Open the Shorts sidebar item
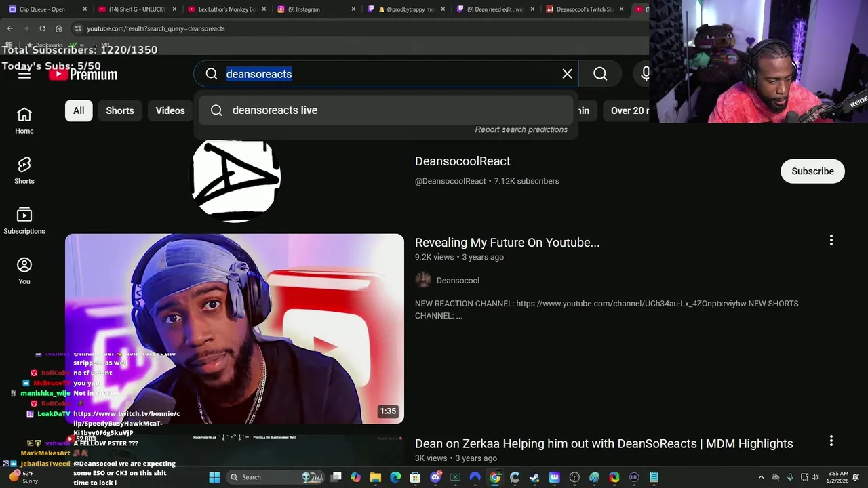Image resolution: width=868 pixels, height=488 pixels. pyautogui.click(x=24, y=171)
